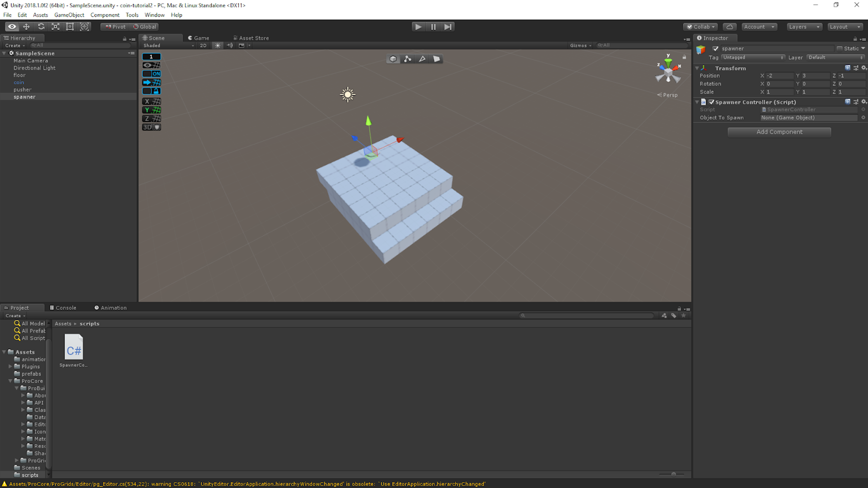Click the Rect Transform tool icon
868x488 pixels.
point(70,26)
